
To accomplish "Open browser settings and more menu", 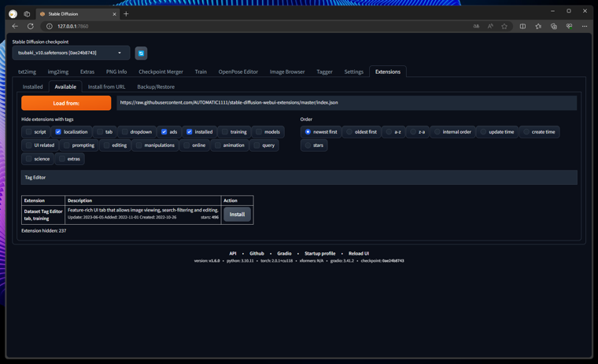I will point(585,26).
